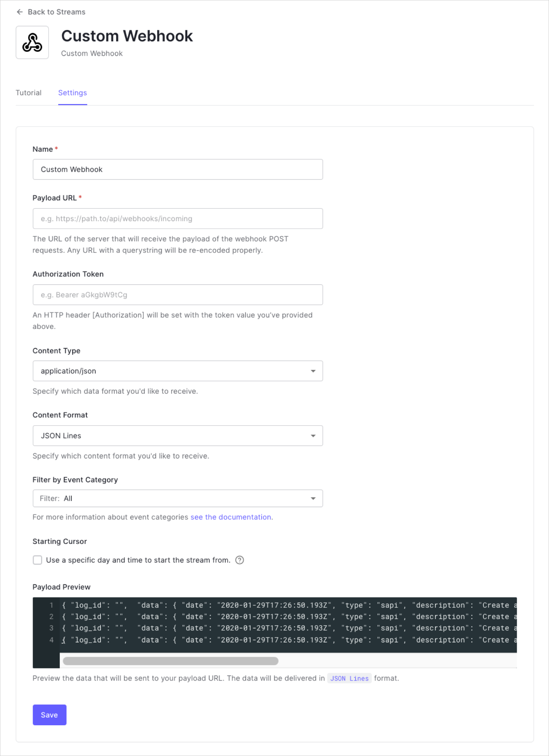Select line 1 in the Payload Preview
The width and height of the screenshot is (549, 756).
click(x=257, y=605)
